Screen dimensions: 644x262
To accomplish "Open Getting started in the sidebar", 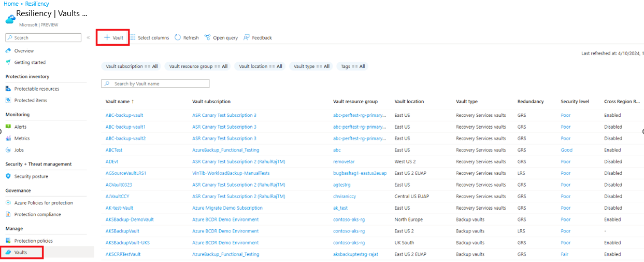I will coord(30,62).
